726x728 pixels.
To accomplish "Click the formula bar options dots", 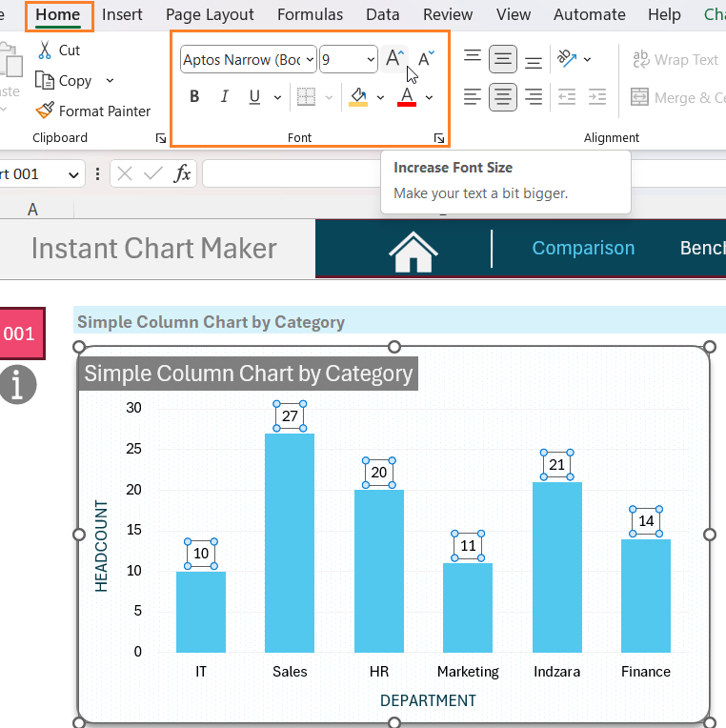I will (97, 174).
